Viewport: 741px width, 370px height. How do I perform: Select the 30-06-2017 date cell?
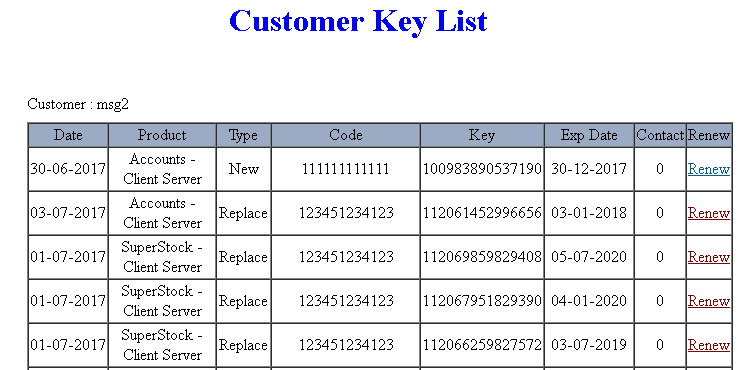(x=68, y=169)
